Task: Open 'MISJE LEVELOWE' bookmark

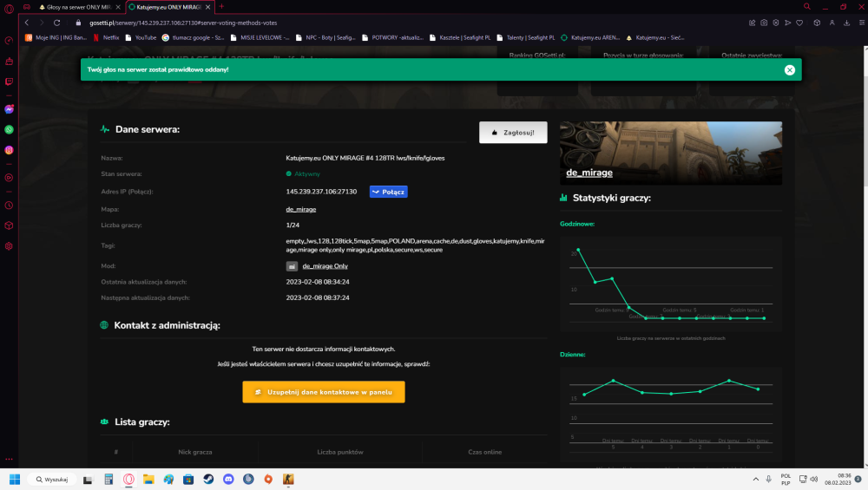Action: pos(260,37)
